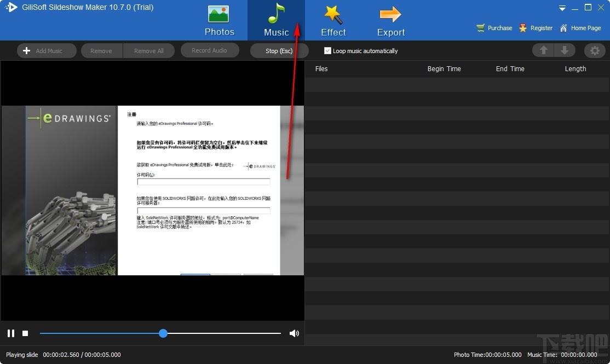The width and height of the screenshot is (610, 364).
Task: Click the Add Music plus icon
Action: point(26,50)
